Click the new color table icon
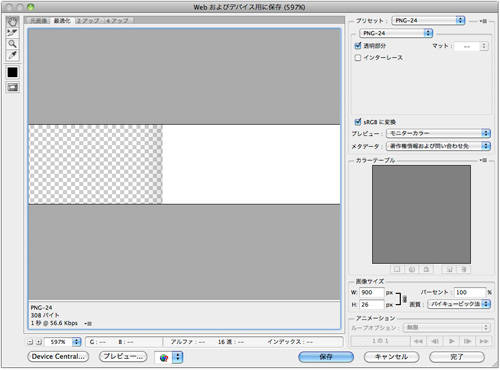Viewport: 500px width, 370px height. [449, 269]
